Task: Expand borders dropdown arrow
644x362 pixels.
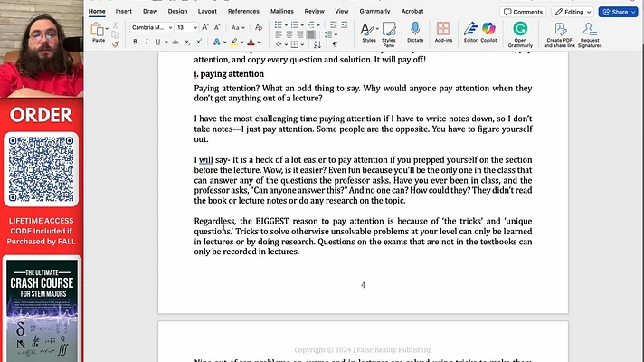Action: (x=302, y=44)
